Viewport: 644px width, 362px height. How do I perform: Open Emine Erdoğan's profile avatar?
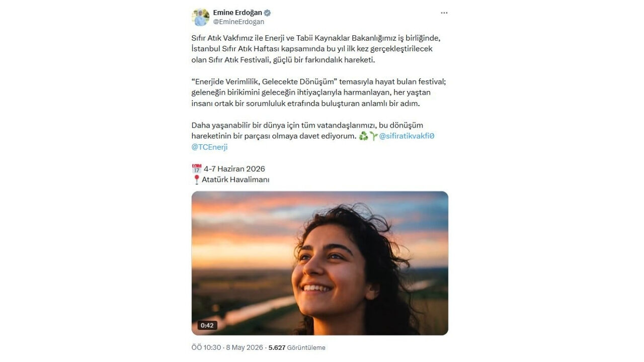coord(200,17)
